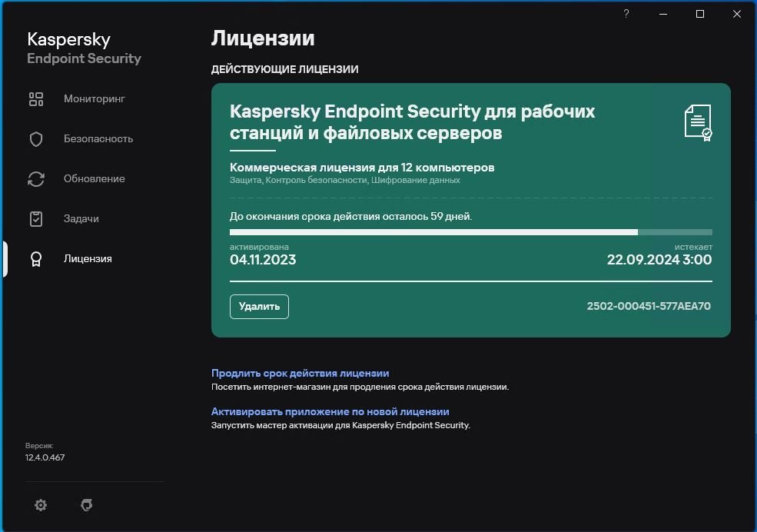
Task: Click the expiration date 22.09.2024 3:00
Action: (659, 260)
